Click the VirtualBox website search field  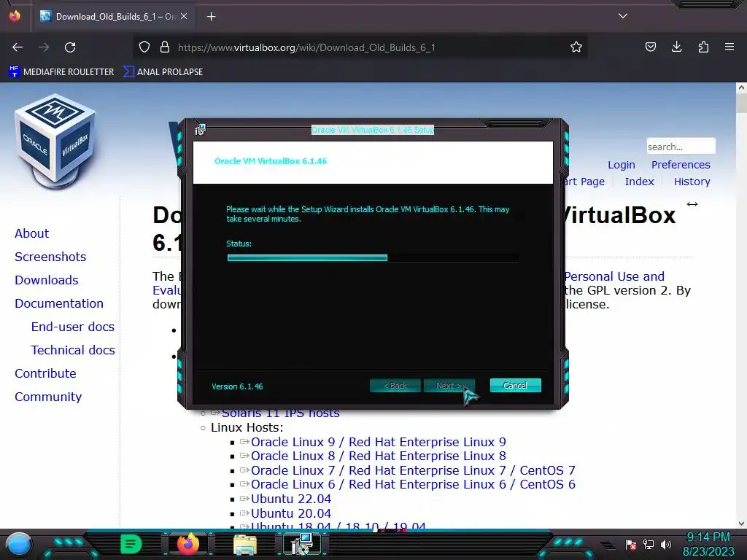coord(681,147)
